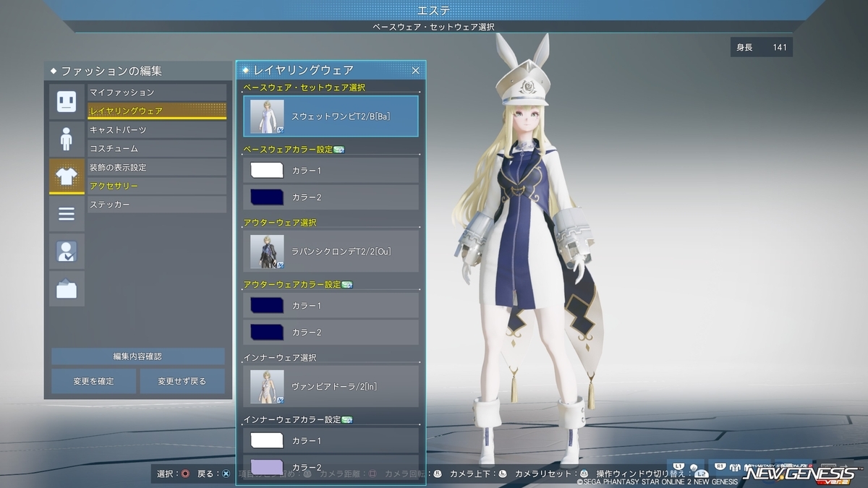Pick the white basewear カラー1 swatch
Screen dimensions: 868x488
point(266,171)
